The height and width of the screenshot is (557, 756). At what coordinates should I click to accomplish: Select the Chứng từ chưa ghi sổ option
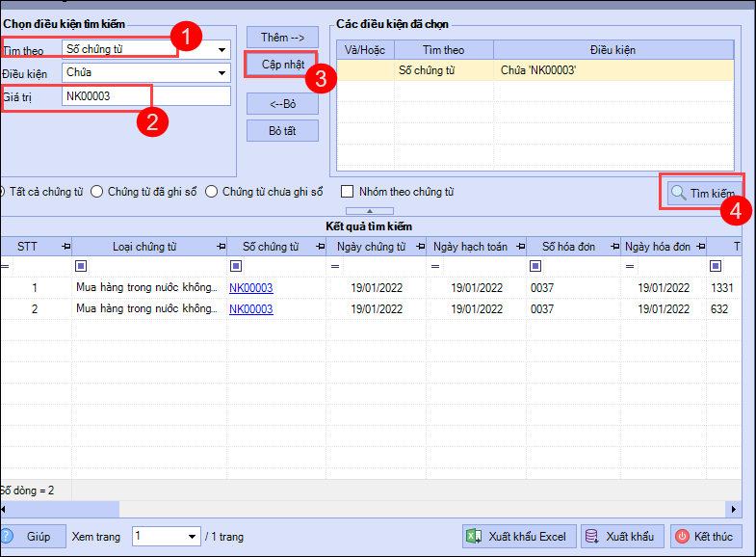point(212,192)
